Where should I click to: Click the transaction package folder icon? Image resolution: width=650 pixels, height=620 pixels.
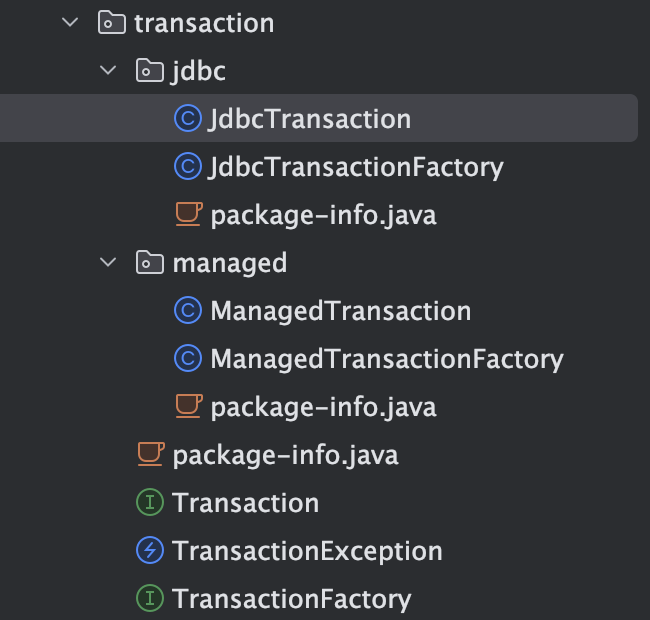pyautogui.click(x=112, y=22)
